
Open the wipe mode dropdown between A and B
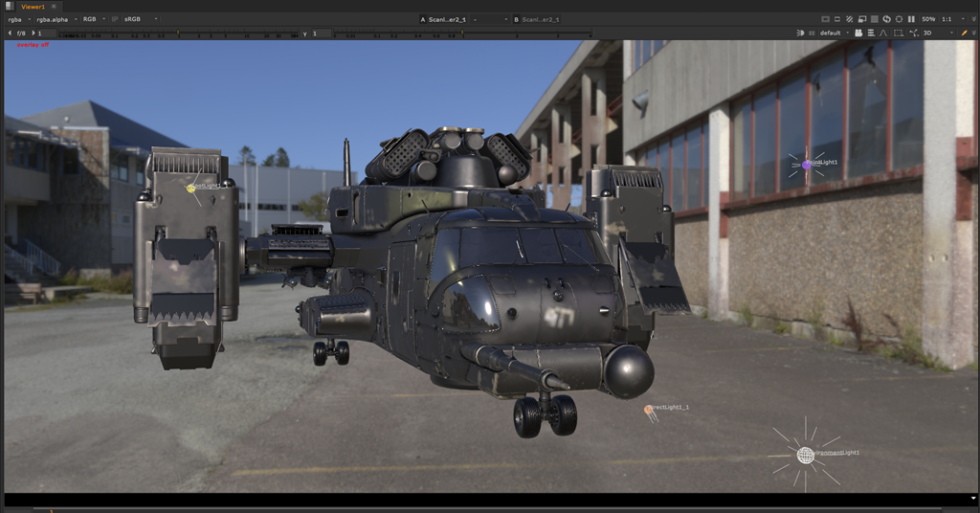(x=491, y=19)
